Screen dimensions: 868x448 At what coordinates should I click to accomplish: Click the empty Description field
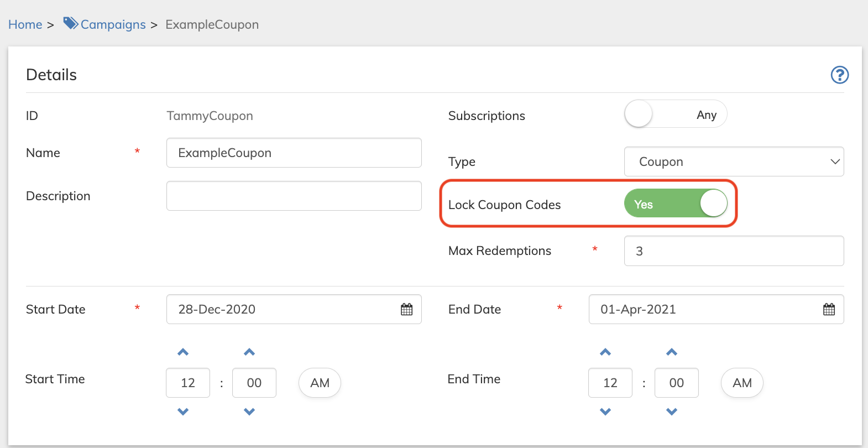[294, 196]
